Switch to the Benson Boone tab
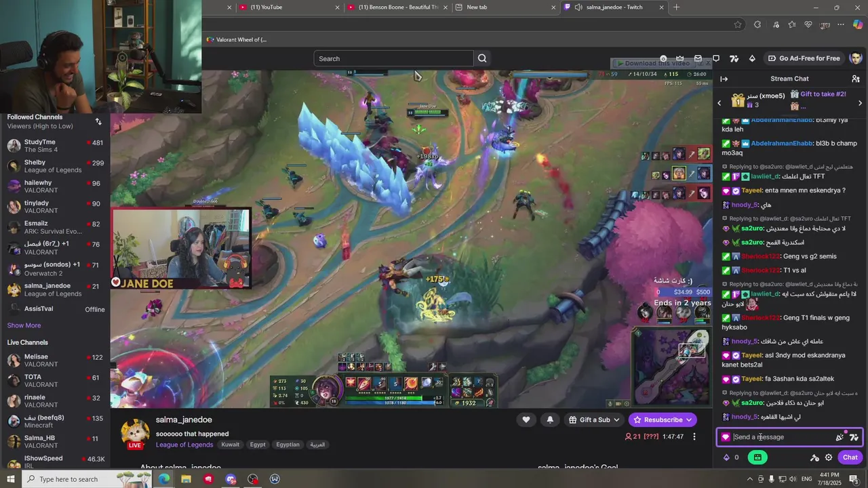 (x=397, y=7)
